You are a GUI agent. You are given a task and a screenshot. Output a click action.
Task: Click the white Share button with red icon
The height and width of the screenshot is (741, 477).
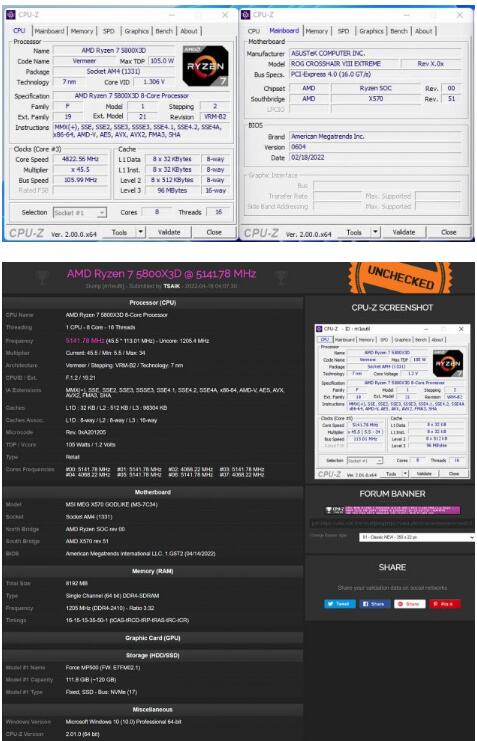(410, 604)
